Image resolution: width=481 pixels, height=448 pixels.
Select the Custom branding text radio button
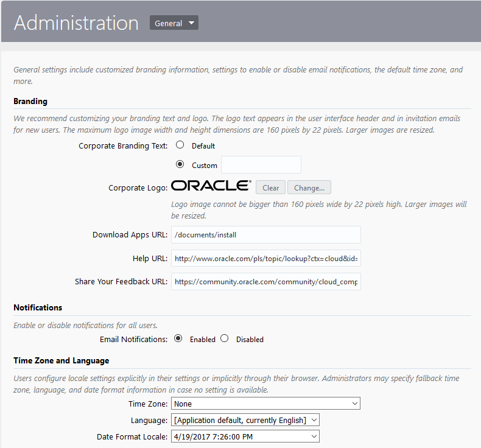tap(180, 164)
